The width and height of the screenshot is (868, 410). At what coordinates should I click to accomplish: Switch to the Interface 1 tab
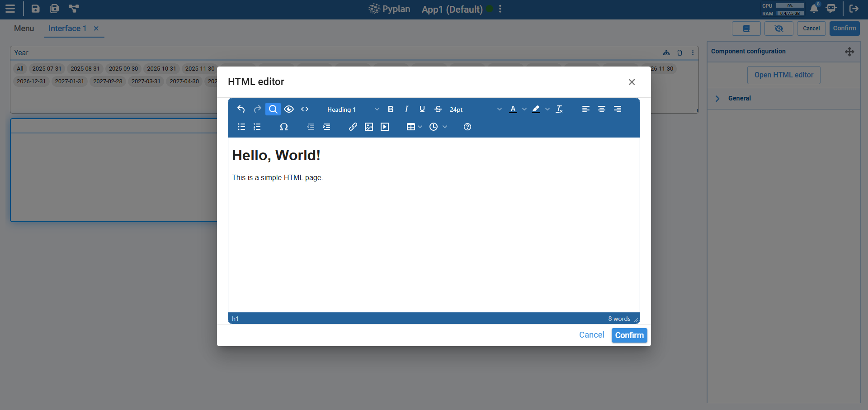coord(67,29)
